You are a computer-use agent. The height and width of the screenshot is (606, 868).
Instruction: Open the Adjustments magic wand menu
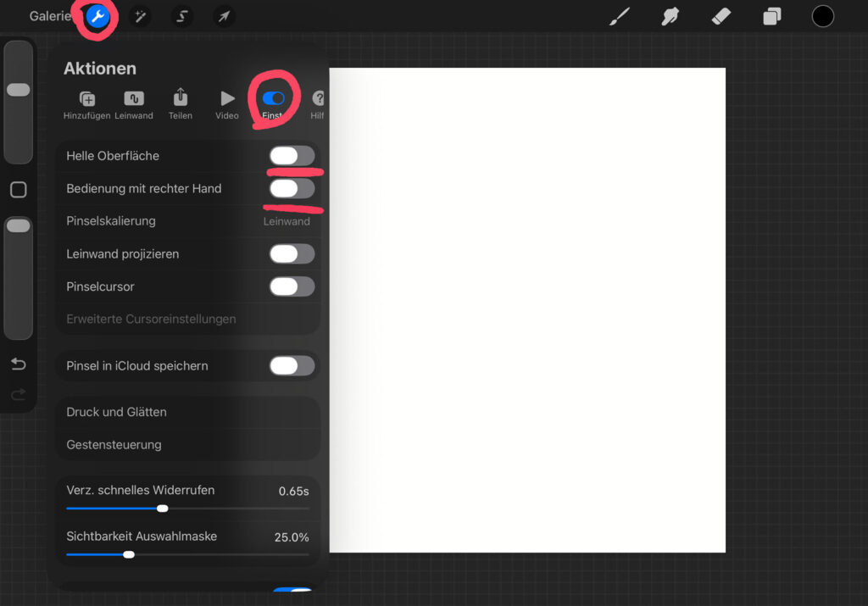pos(141,17)
